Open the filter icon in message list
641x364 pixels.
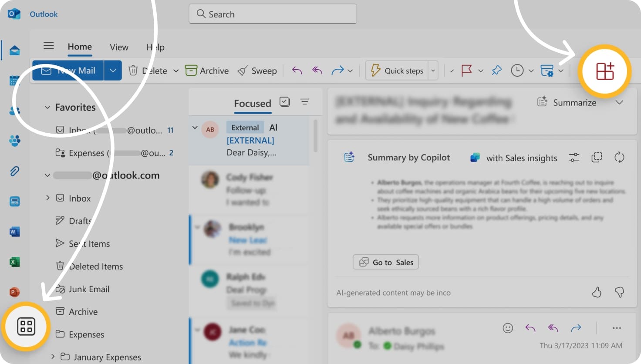click(x=305, y=102)
